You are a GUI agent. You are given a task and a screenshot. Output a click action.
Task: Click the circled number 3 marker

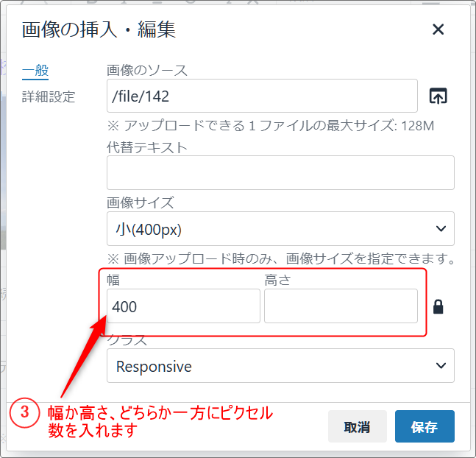[x=24, y=413]
